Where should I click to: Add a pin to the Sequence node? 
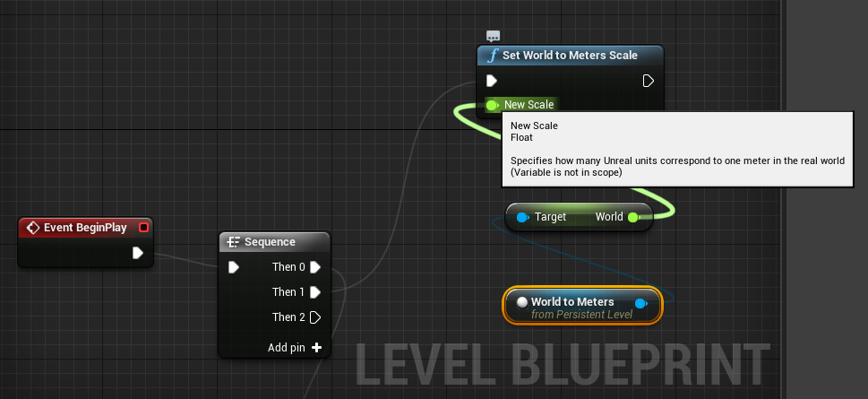[x=295, y=348]
